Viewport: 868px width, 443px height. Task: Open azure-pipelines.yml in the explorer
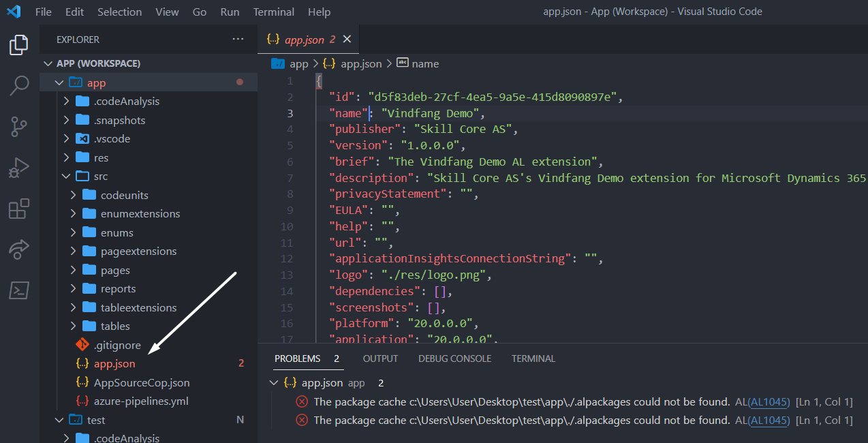click(x=141, y=401)
